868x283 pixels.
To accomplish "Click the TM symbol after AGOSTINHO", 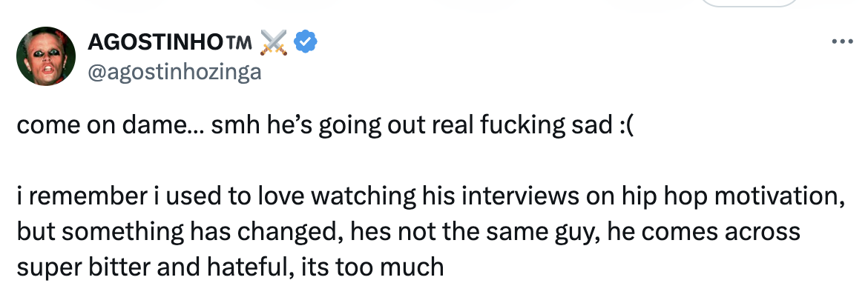I will [239, 42].
